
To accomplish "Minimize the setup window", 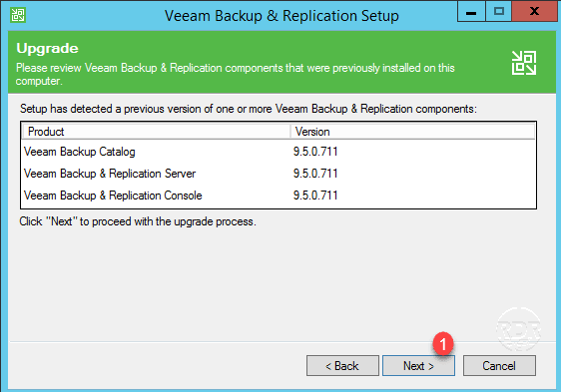I will pyautogui.click(x=471, y=12).
